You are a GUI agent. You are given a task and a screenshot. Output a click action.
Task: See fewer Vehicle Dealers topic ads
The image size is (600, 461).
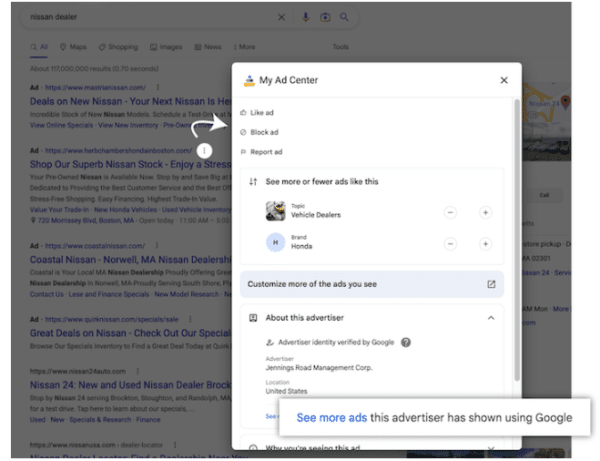(450, 212)
